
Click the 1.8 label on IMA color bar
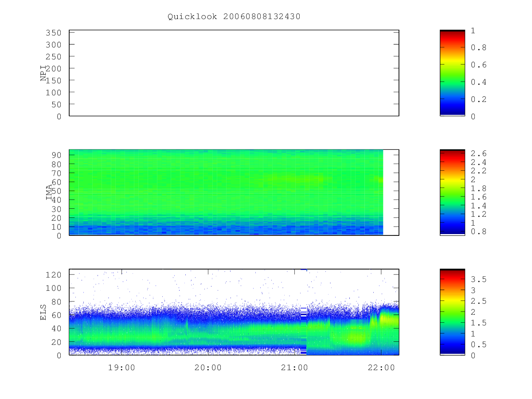point(478,188)
